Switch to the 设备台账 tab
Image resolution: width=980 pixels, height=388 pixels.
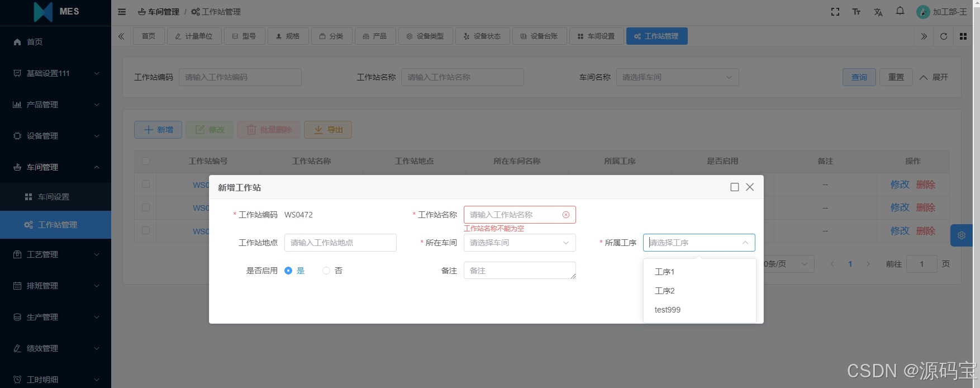tap(539, 36)
